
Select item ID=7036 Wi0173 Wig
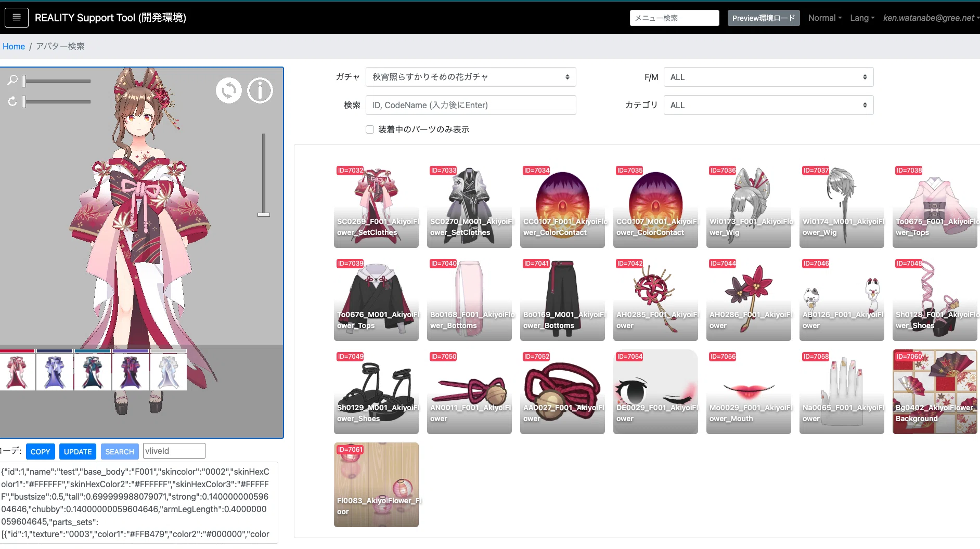pyautogui.click(x=749, y=206)
